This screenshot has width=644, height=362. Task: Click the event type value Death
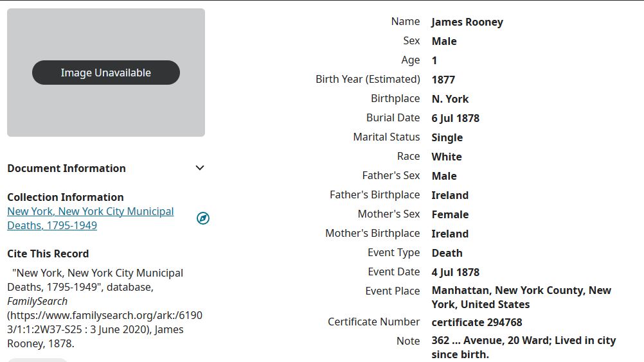coord(447,253)
